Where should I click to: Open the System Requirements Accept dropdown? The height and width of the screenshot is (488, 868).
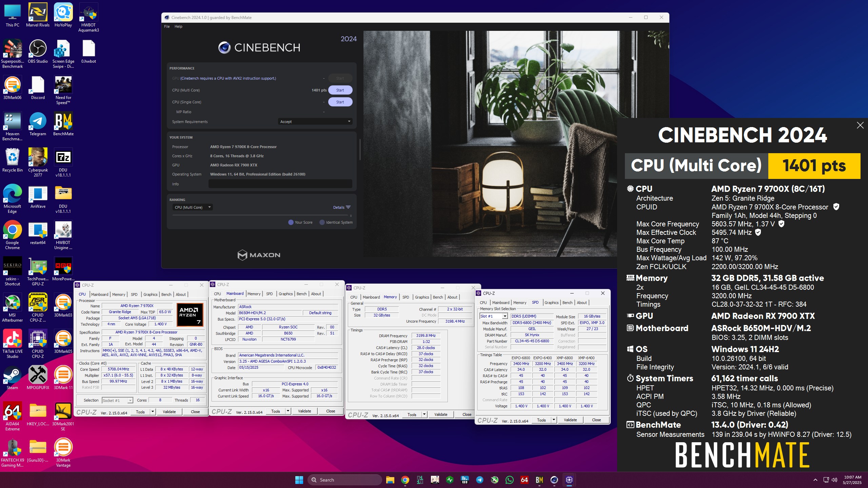[x=315, y=122]
